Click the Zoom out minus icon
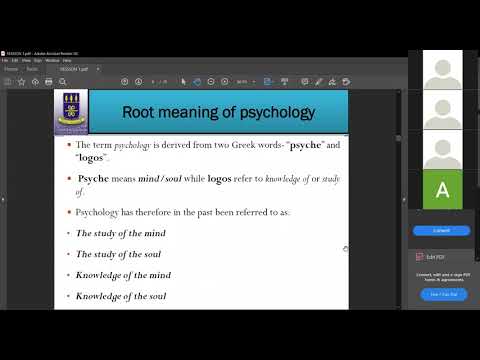The height and width of the screenshot is (360, 480). [x=211, y=82]
